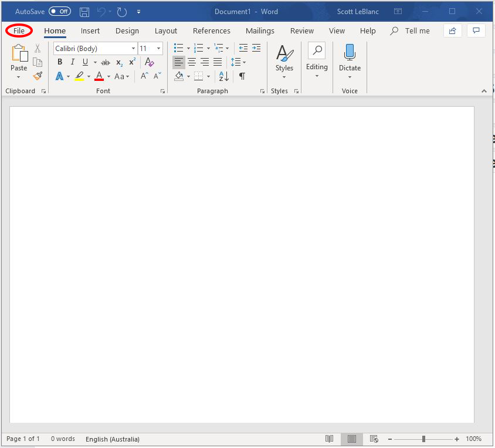The width and height of the screenshot is (495, 448).
Task: Toggle the AutoSave switch
Action: click(x=60, y=12)
